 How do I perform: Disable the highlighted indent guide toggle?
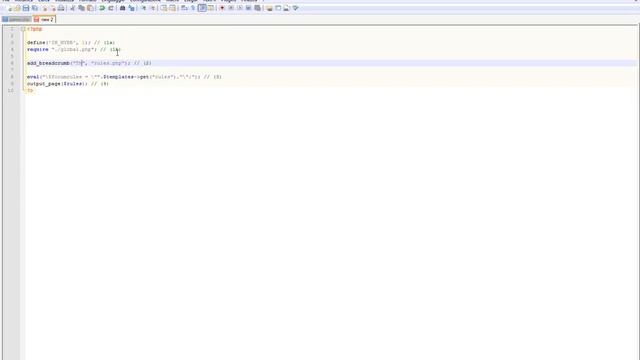pos(202,8)
